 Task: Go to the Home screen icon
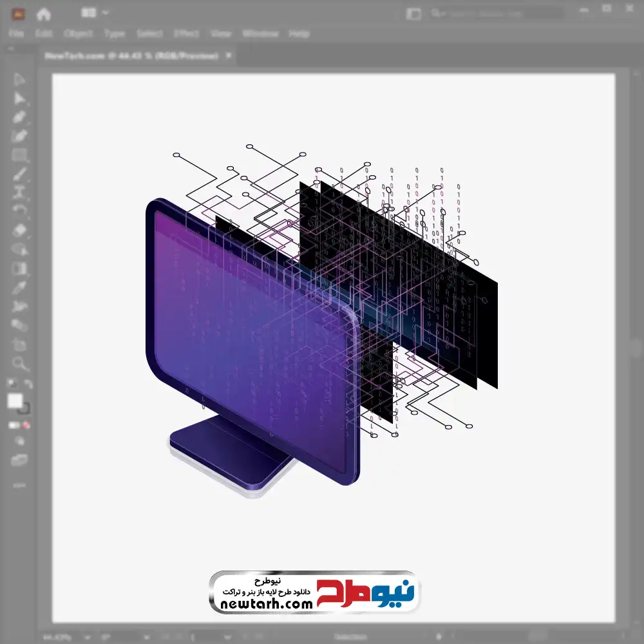click(44, 14)
